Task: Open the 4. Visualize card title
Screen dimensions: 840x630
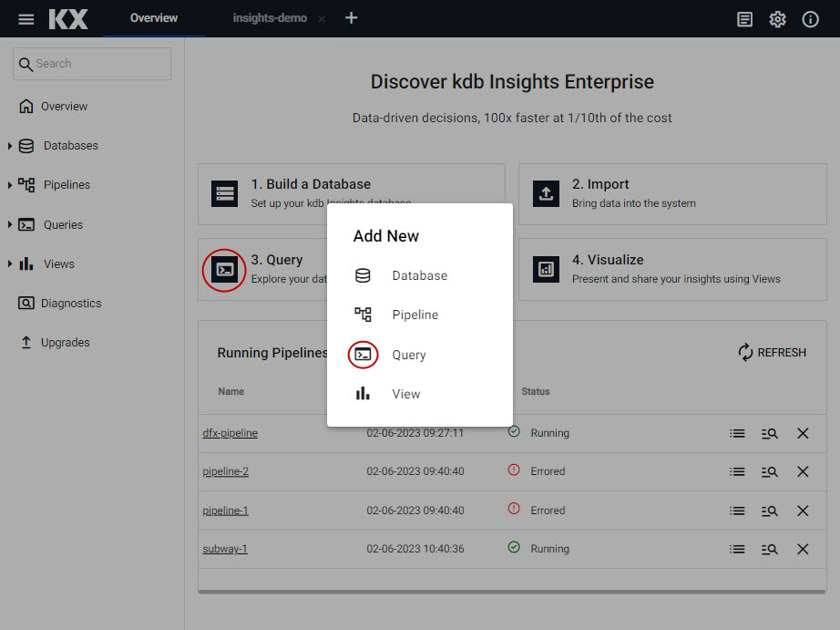Action: click(x=608, y=260)
